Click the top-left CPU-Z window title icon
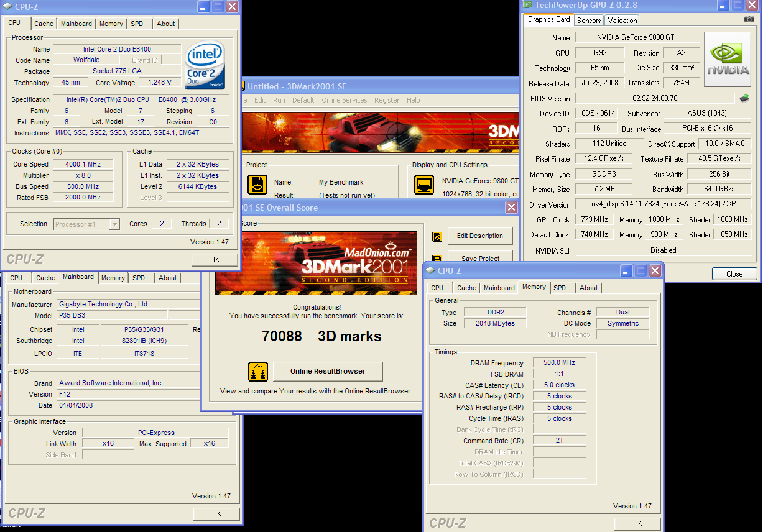Viewport: 763px width, 532px height. 9,7
